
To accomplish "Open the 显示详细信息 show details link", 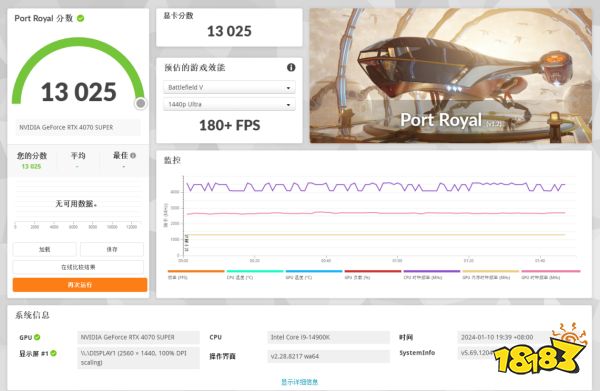I will coord(300,381).
